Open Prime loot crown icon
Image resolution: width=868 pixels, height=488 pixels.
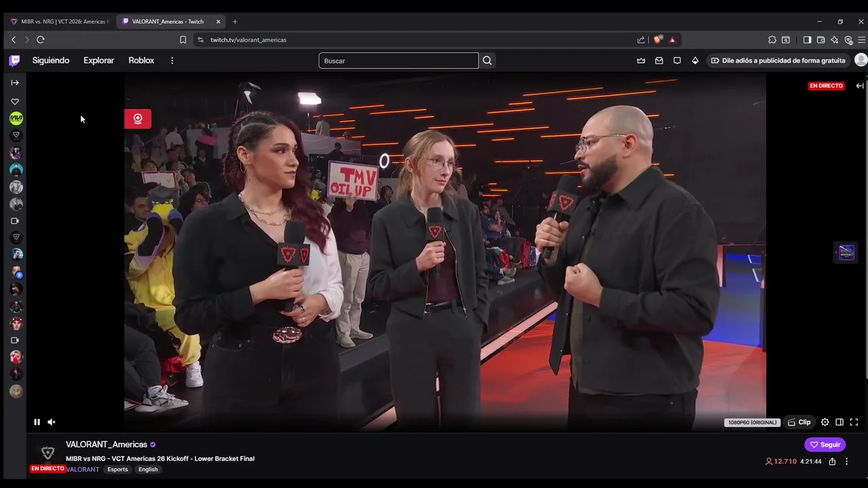(641, 61)
